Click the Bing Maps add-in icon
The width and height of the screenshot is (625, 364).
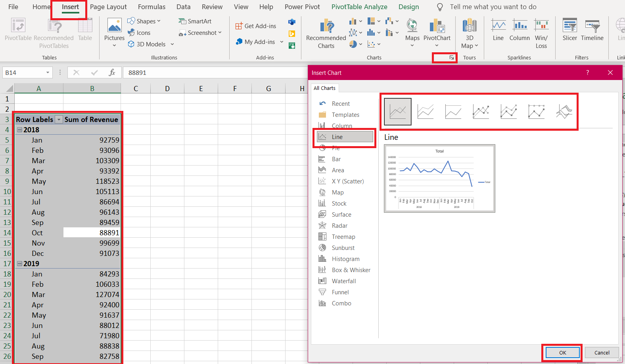point(292,34)
